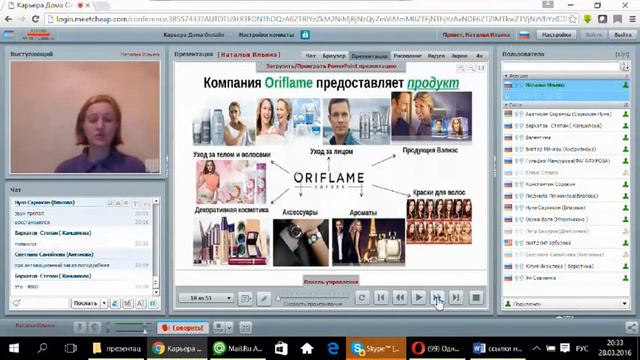This screenshot has height=360, width=640.
Task: Adjust the playback speed slider
Action: coord(312,298)
